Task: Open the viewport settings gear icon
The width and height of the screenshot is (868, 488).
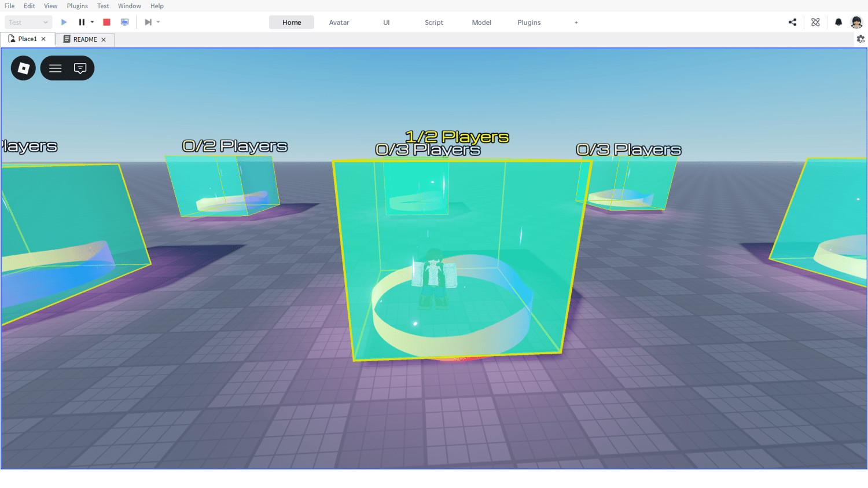Action: pos(860,39)
